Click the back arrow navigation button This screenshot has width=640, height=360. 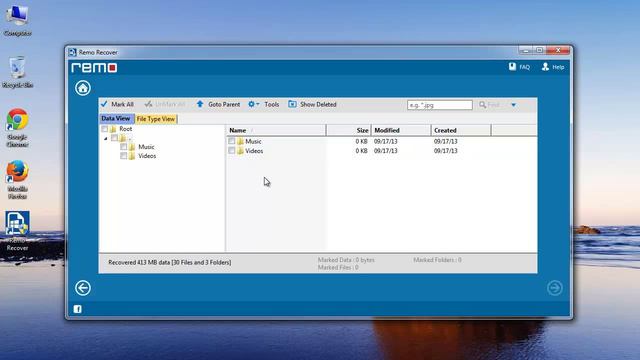click(83, 288)
